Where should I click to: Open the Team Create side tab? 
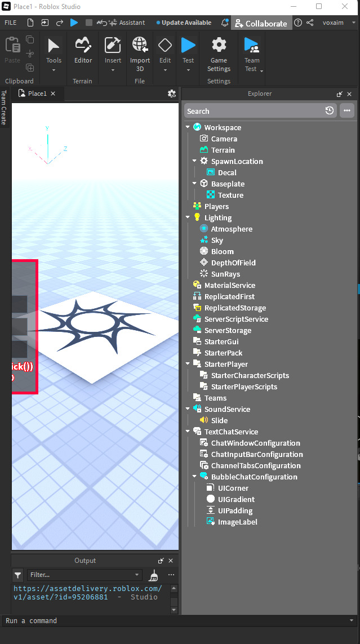[4, 108]
